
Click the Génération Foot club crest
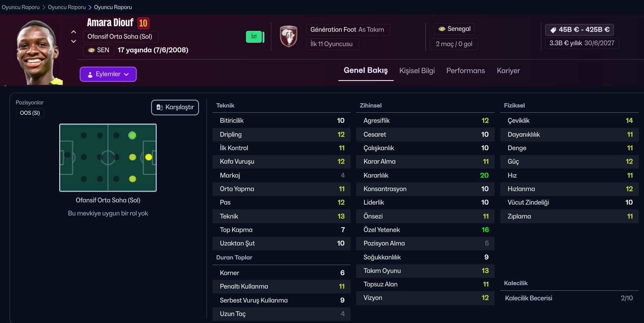[288, 37]
